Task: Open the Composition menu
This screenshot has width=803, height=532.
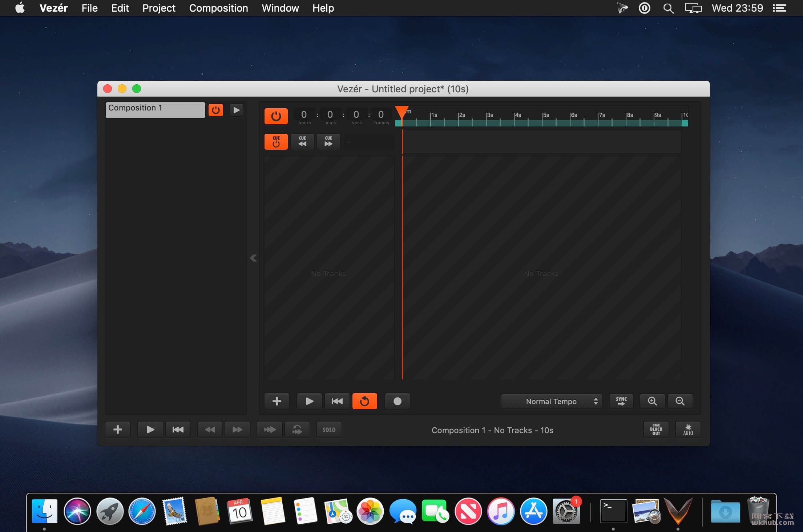Action: pyautogui.click(x=219, y=8)
